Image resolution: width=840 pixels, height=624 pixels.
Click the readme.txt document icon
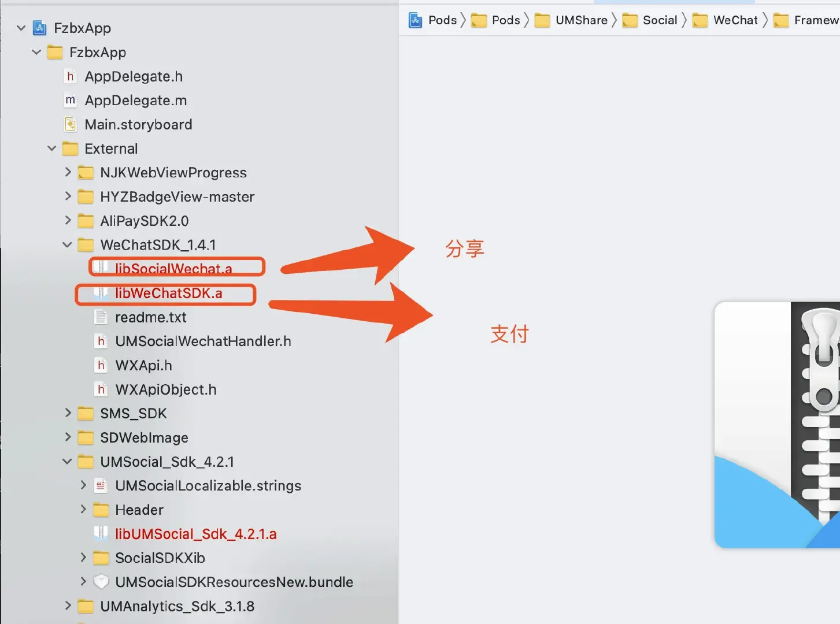101,317
